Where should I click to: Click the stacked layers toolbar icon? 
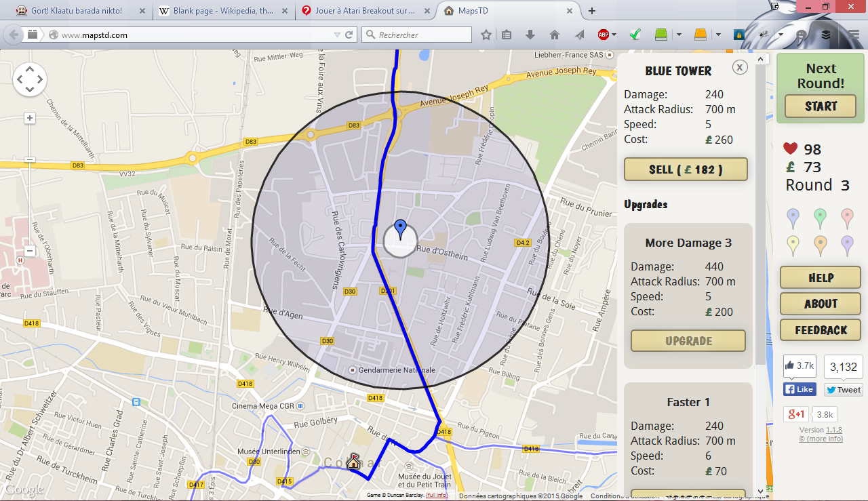[x=826, y=35]
